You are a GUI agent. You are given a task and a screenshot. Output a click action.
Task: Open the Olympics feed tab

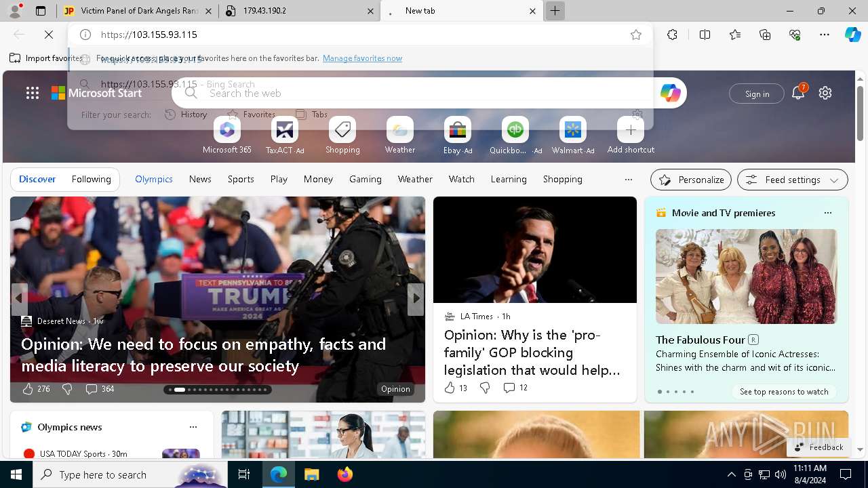coord(154,179)
